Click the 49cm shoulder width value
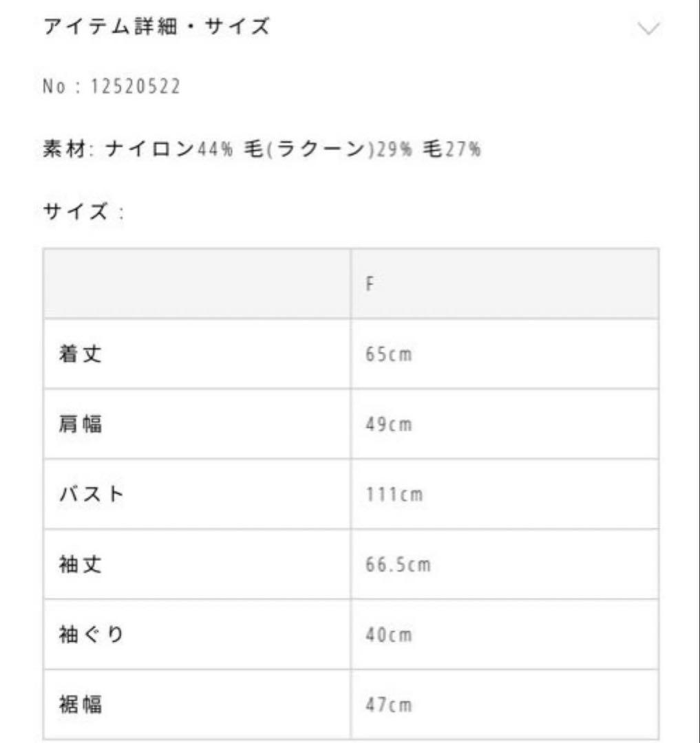The width and height of the screenshot is (700, 743). [388, 426]
